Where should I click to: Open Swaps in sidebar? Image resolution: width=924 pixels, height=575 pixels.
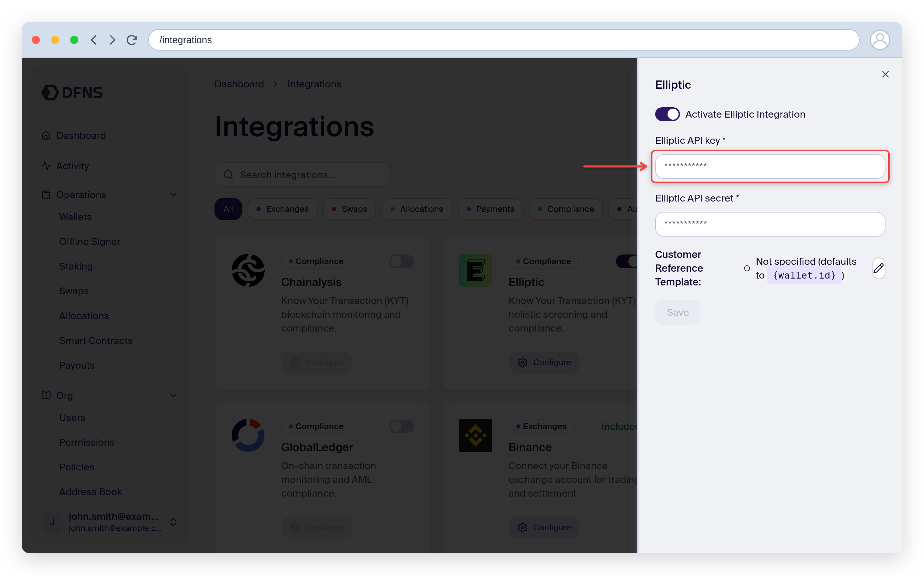click(x=74, y=291)
